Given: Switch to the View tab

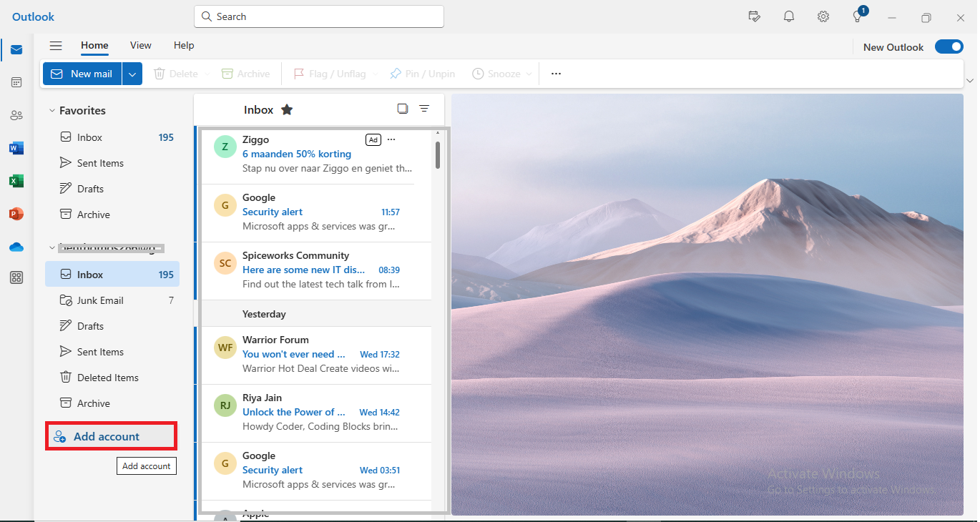Looking at the screenshot, I should pyautogui.click(x=141, y=45).
